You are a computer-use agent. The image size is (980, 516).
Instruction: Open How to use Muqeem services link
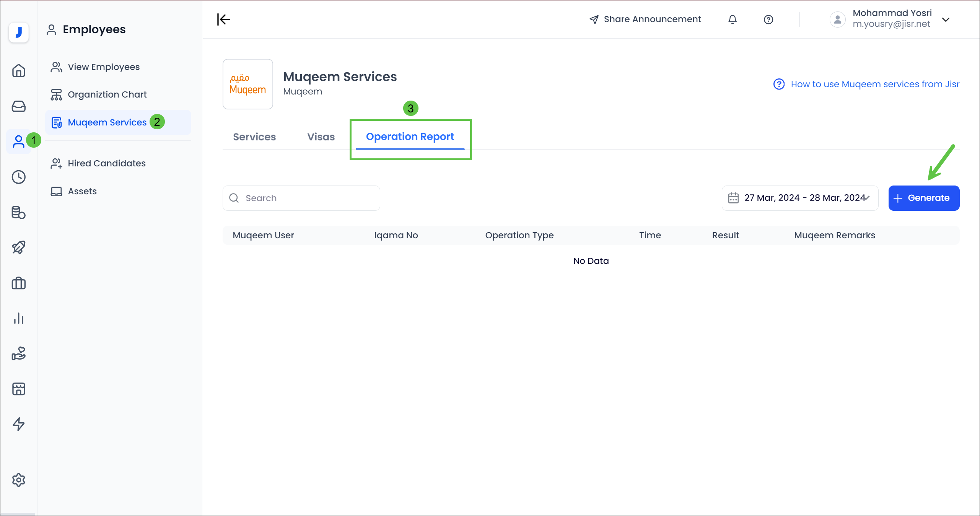874,84
